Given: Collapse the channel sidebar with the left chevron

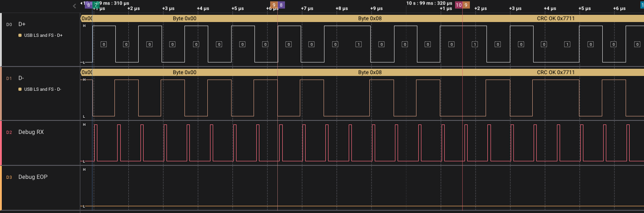Looking at the screenshot, I should 74,6.
